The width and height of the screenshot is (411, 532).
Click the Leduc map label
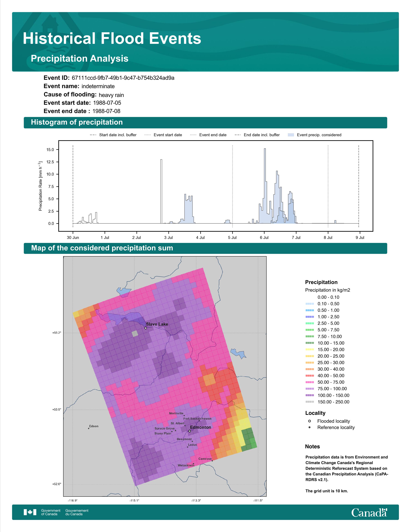(x=193, y=445)
